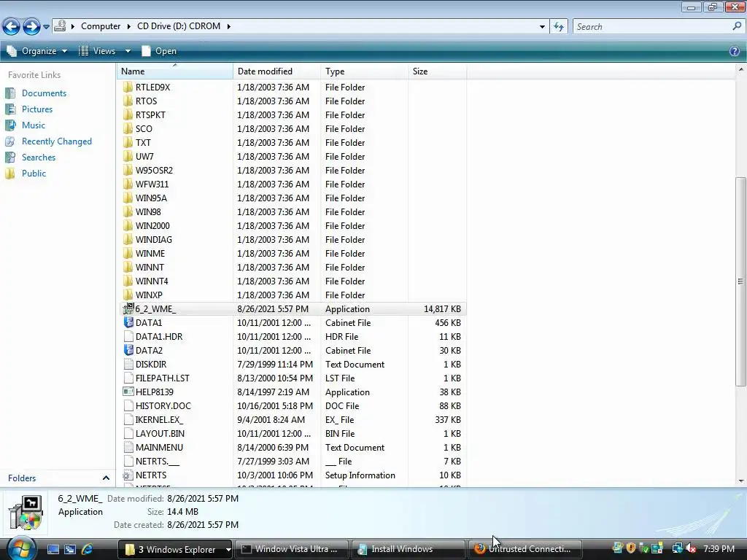
Task: Select the W95OSR2 folder icon
Action: [128, 170]
